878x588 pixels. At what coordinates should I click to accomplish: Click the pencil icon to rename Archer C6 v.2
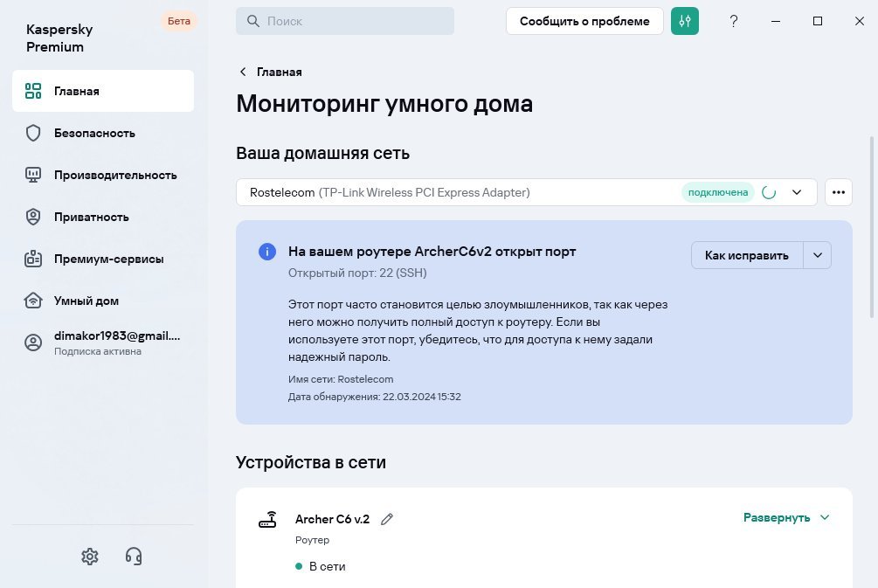[387, 519]
